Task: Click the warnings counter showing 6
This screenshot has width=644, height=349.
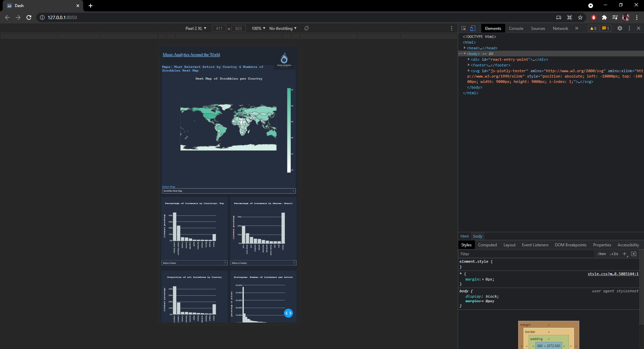Action: (593, 28)
